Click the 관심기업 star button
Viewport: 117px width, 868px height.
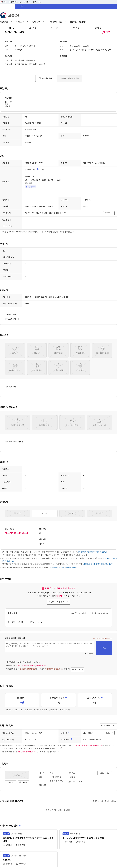11,782
